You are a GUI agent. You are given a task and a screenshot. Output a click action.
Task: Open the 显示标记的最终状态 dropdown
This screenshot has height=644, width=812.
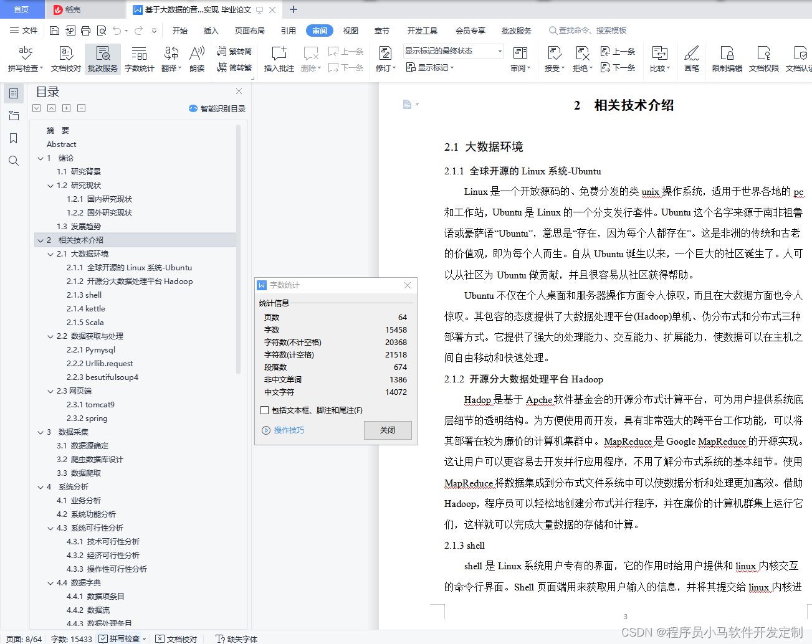click(x=453, y=51)
